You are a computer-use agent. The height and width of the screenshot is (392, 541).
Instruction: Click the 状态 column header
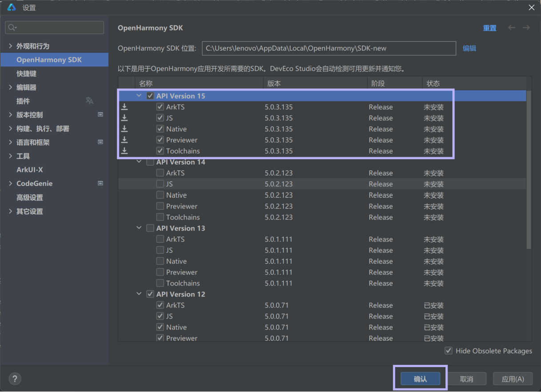474,83
